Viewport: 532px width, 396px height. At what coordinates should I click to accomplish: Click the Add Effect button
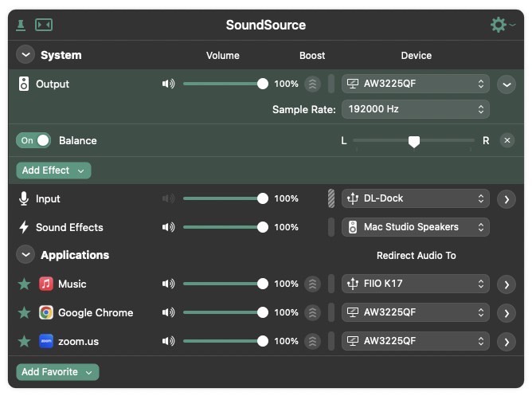[x=53, y=171]
